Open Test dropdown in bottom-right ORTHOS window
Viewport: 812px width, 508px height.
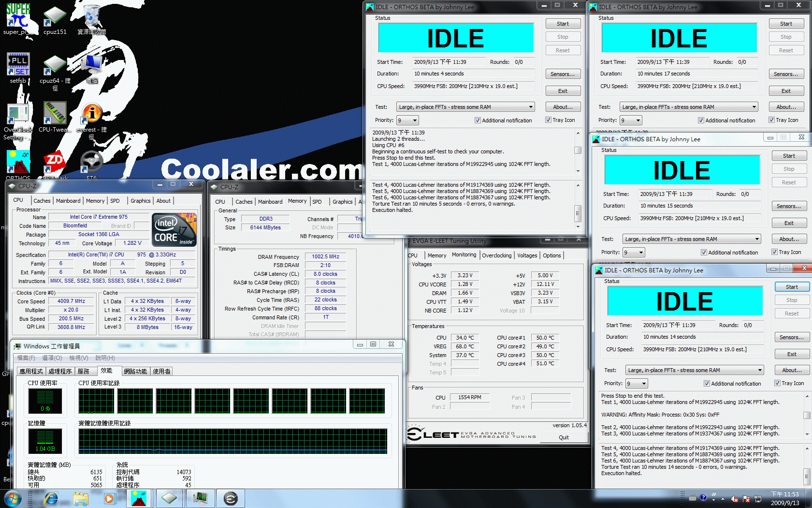click(x=695, y=370)
